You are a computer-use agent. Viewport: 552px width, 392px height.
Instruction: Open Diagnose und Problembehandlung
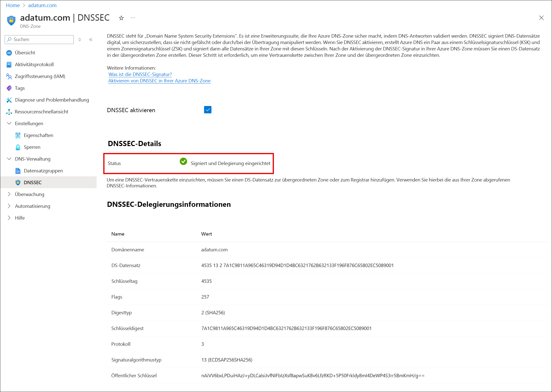click(52, 100)
